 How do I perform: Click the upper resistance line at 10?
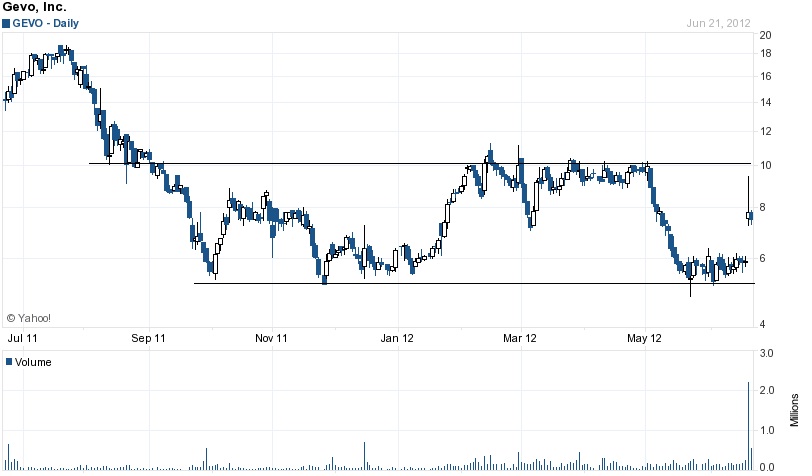(x=419, y=164)
